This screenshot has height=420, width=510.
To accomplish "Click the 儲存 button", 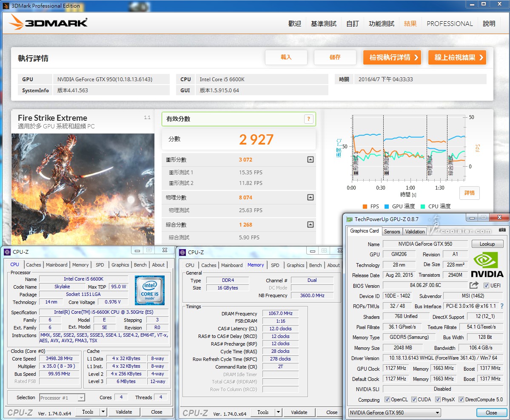I will pyautogui.click(x=335, y=57).
